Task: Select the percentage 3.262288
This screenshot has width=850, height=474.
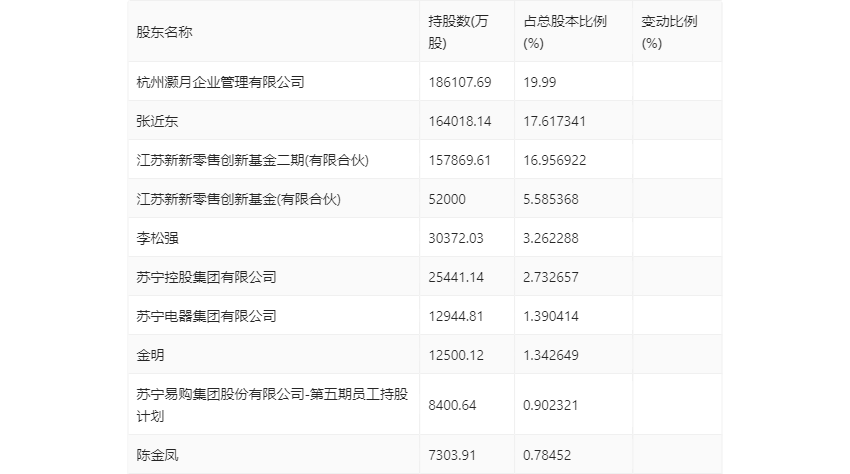Action: (x=551, y=238)
